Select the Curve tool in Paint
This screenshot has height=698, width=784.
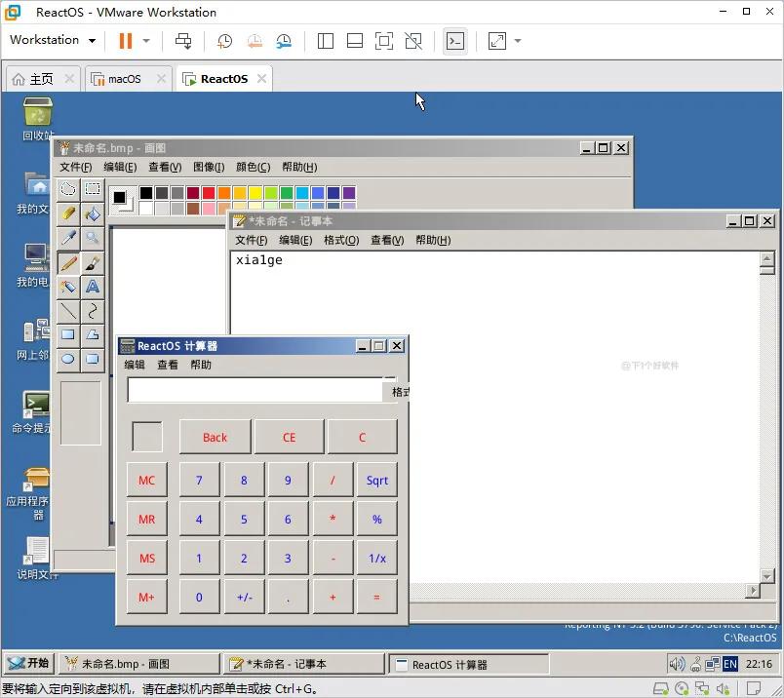[93, 312]
